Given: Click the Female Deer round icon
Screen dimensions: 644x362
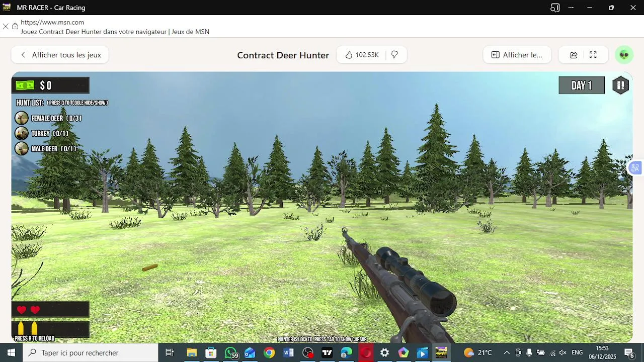Looking at the screenshot, I should [21, 118].
